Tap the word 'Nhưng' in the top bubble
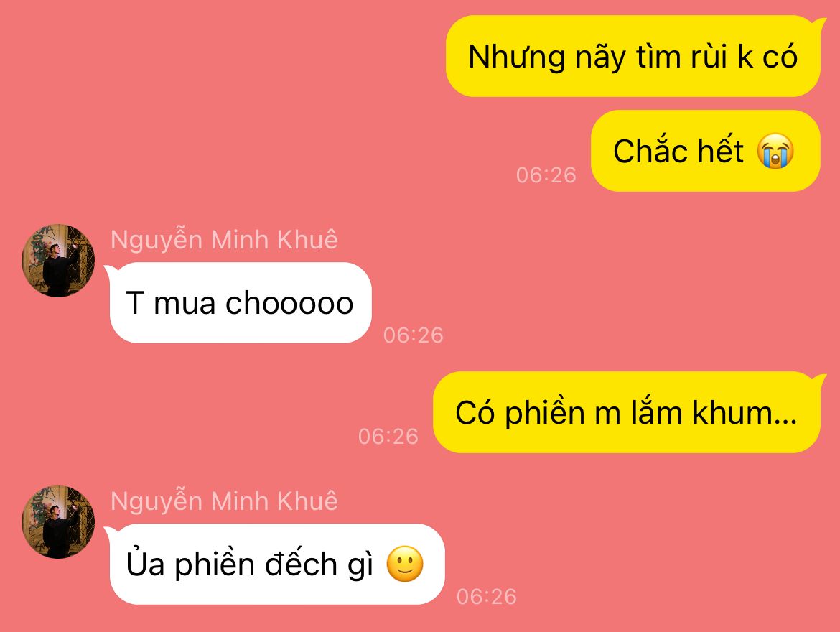The height and width of the screenshot is (632, 840). click(x=517, y=57)
